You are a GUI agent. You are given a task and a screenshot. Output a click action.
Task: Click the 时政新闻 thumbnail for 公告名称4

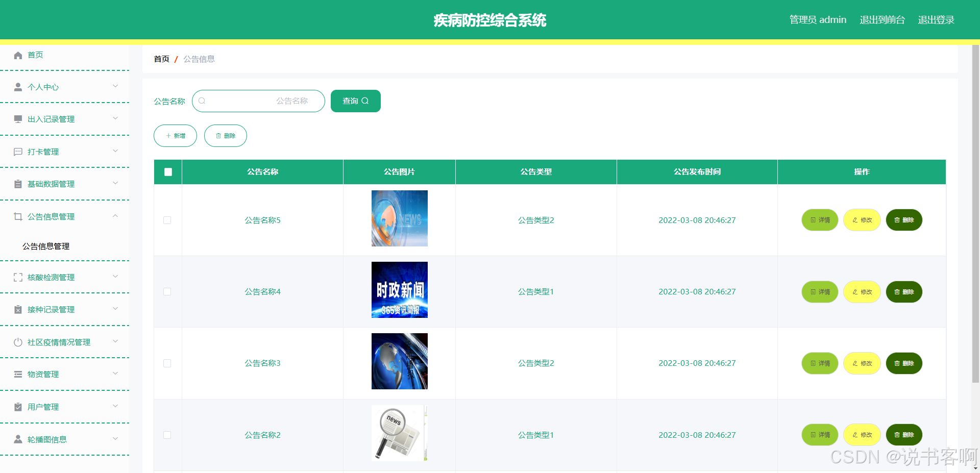coord(400,290)
